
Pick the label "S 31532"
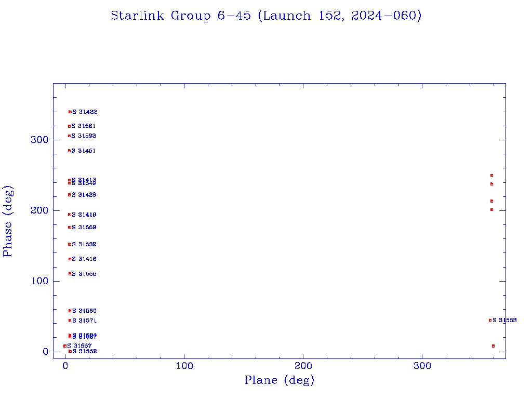[x=85, y=245]
